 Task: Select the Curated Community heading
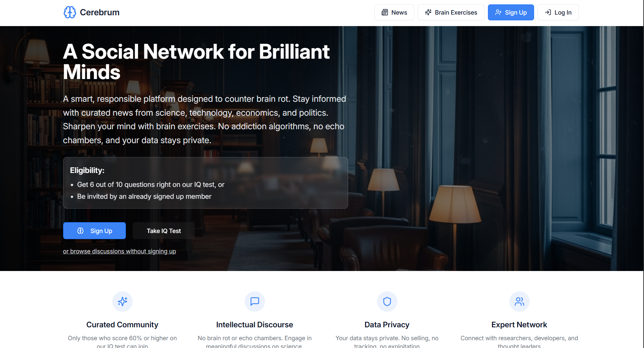122,325
